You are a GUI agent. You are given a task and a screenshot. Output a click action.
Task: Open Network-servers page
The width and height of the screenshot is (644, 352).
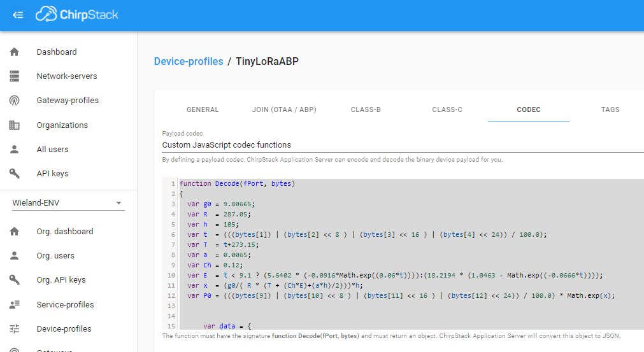point(67,76)
